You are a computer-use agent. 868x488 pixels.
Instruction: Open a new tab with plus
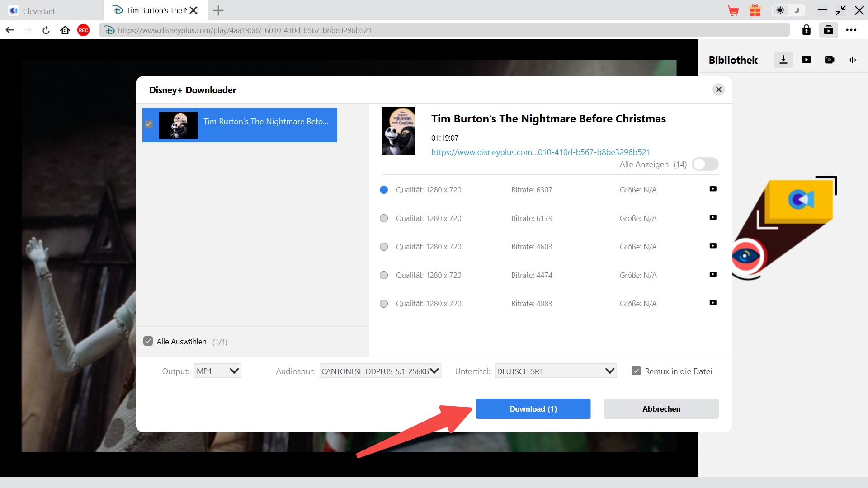click(x=218, y=10)
